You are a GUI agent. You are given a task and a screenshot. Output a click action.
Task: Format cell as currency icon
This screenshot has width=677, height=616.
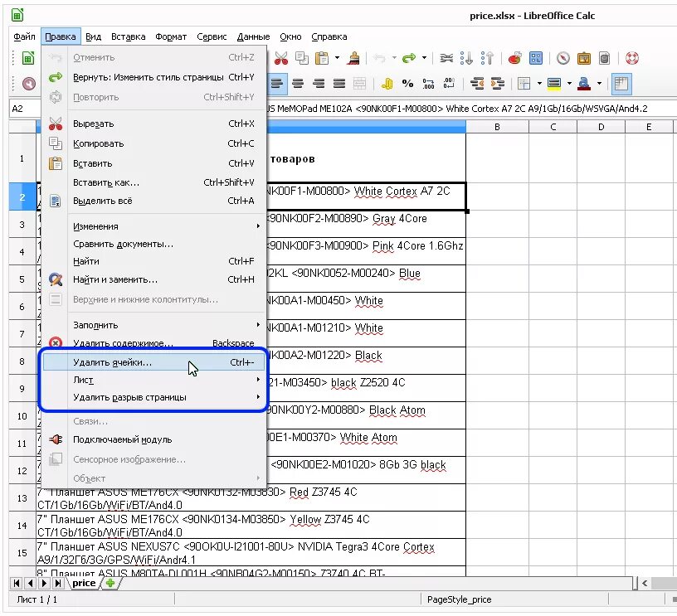[x=387, y=84]
